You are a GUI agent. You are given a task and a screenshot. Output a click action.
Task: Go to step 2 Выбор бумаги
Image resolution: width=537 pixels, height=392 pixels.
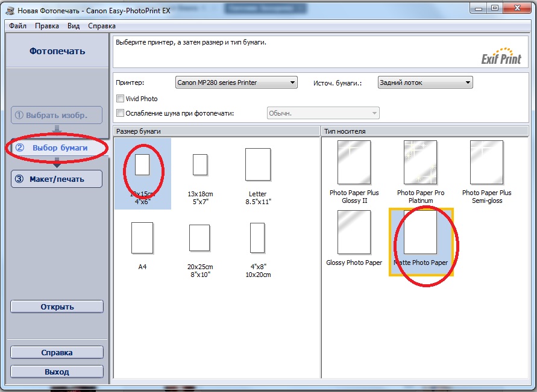[57, 148]
